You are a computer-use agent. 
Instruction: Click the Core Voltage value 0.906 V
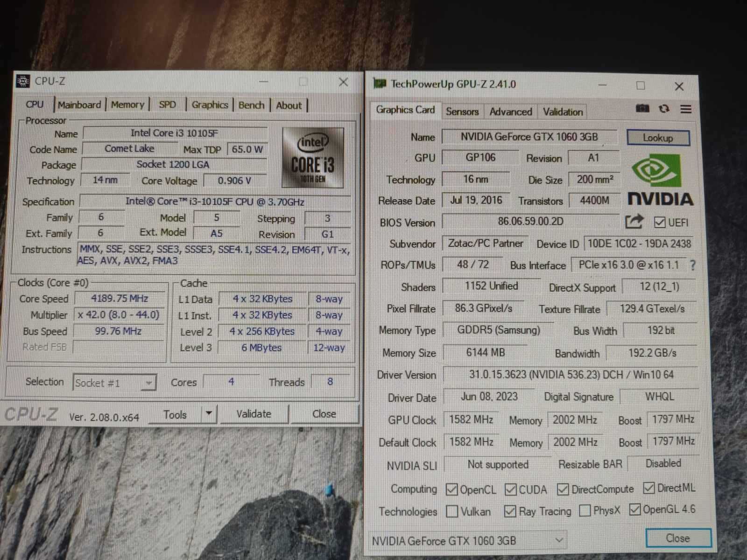(x=234, y=181)
